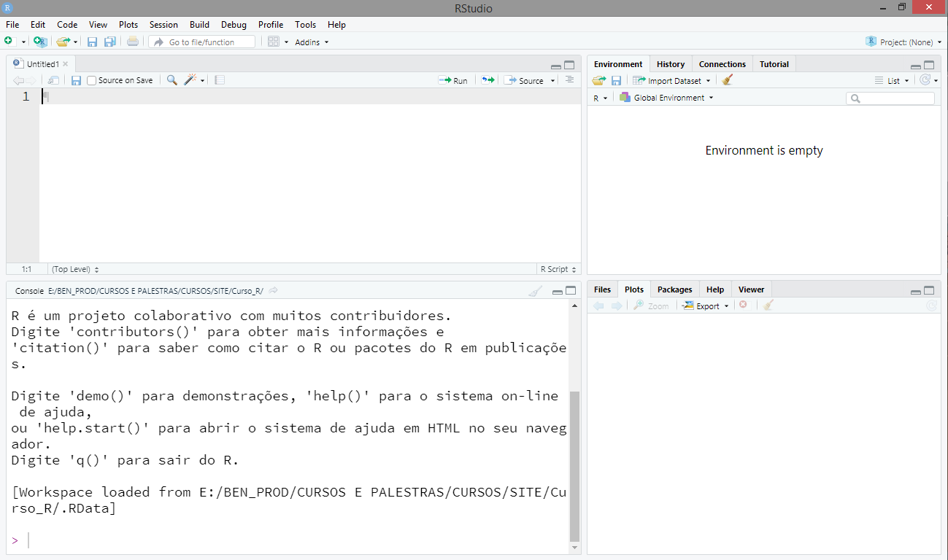Screen dimensions: 948x560
Task: Click the print current file icon
Action: tap(132, 42)
